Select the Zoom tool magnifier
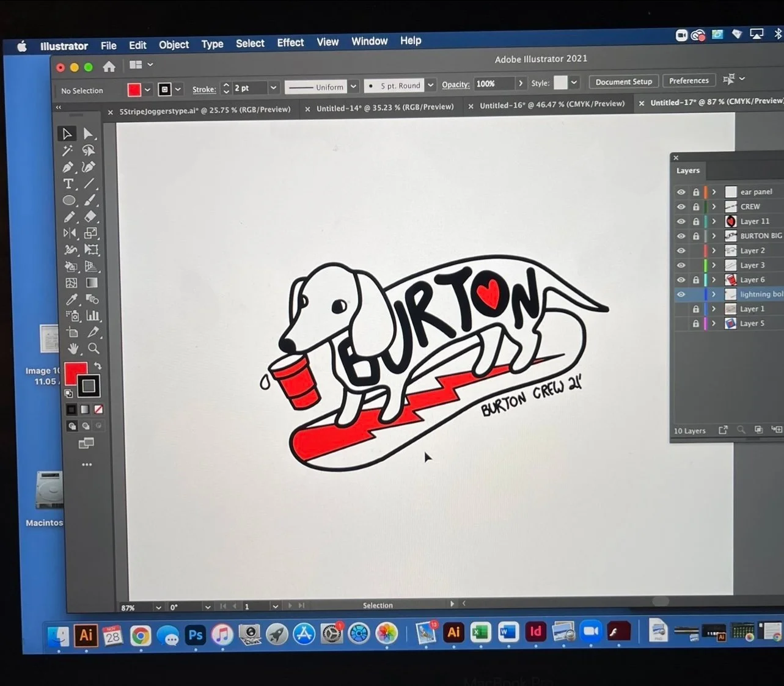Screen dimensions: 784x686 point(93,349)
